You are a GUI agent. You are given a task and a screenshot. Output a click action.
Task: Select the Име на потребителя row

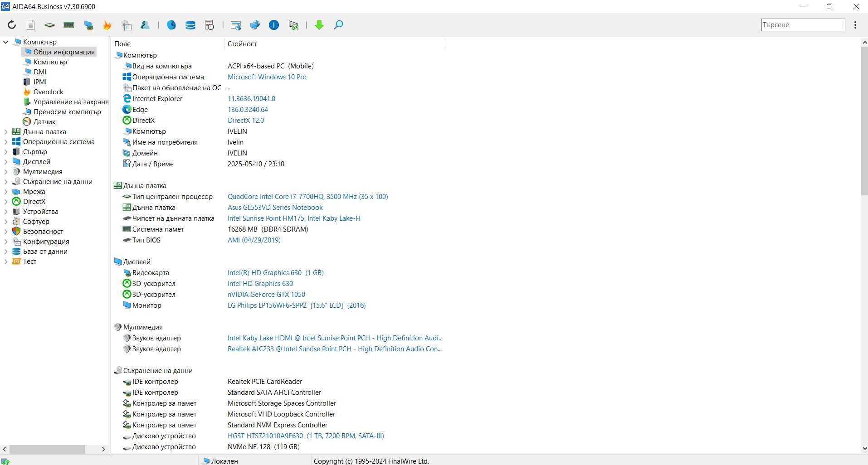coord(278,142)
